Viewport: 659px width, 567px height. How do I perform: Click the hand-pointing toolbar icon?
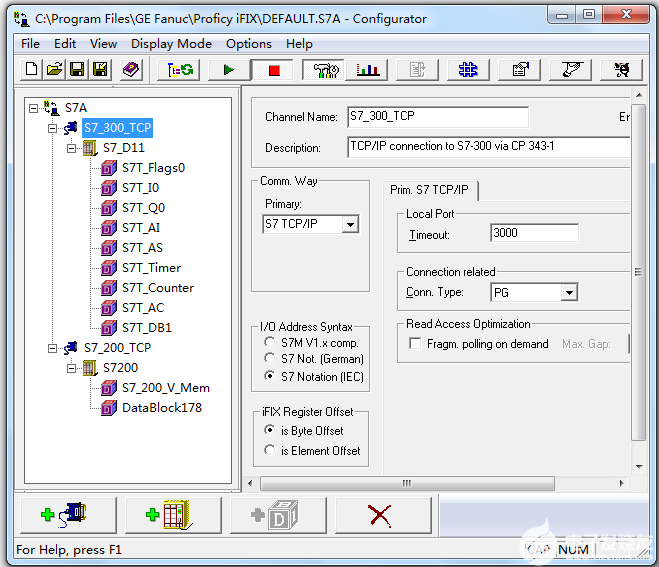click(x=571, y=69)
